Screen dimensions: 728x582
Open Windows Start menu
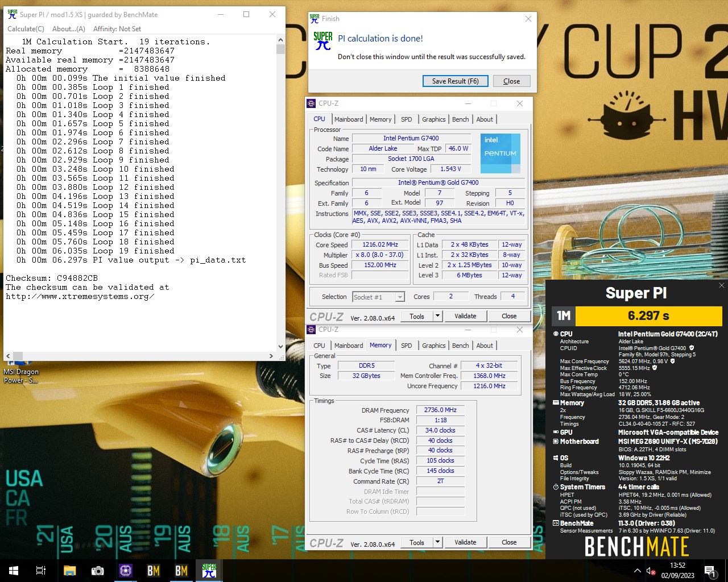pos(14,571)
